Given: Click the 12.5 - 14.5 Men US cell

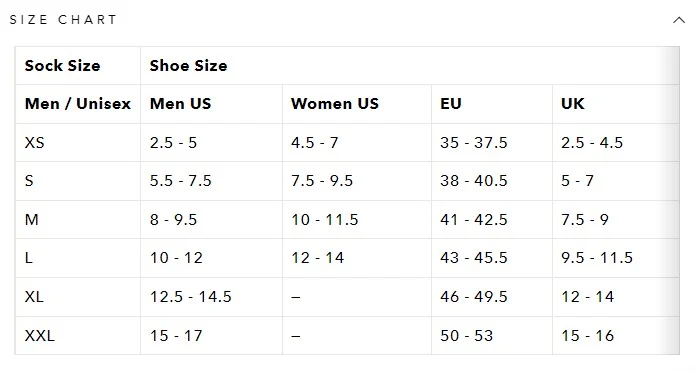Looking at the screenshot, I should coord(211,297).
